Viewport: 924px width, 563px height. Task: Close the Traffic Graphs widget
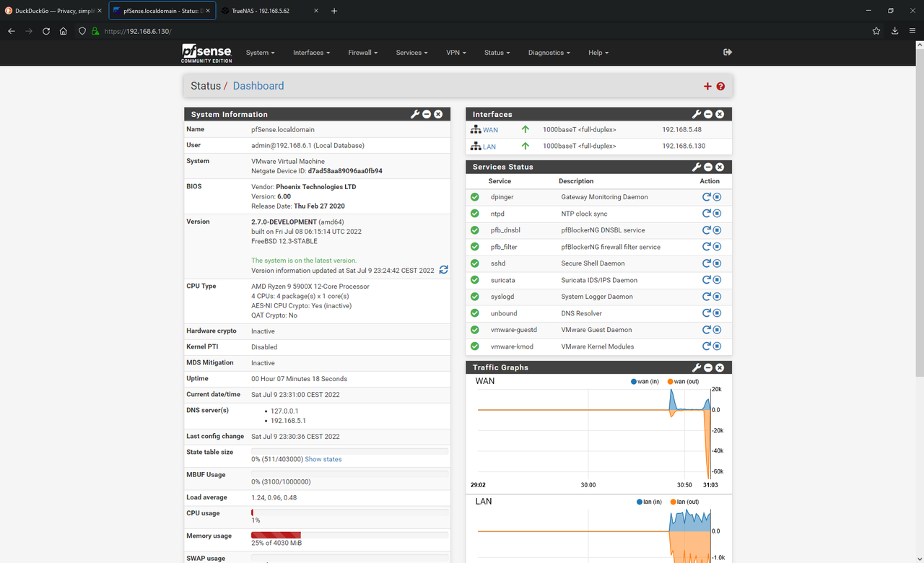[x=720, y=367]
